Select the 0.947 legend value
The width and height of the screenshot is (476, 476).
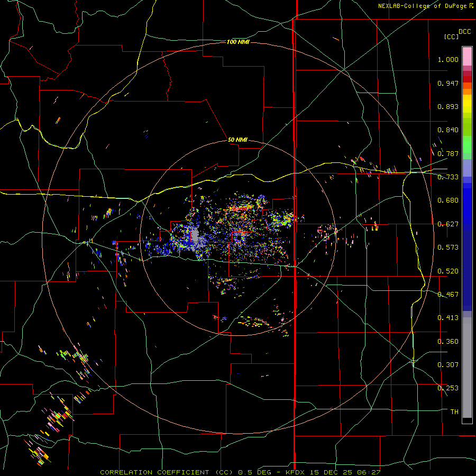[x=448, y=83]
